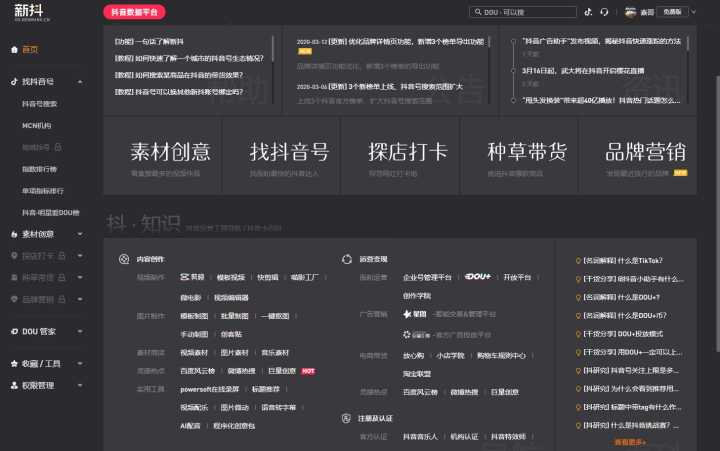Screen dimensions: 720x451
Task: Click bulb icon beside 什么是TikTok?
Action: 578,260
